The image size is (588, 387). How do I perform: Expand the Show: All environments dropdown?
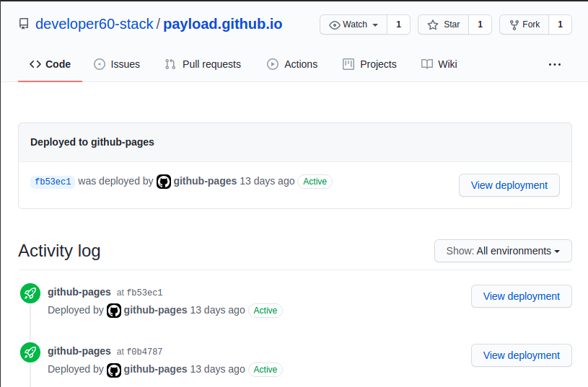503,251
